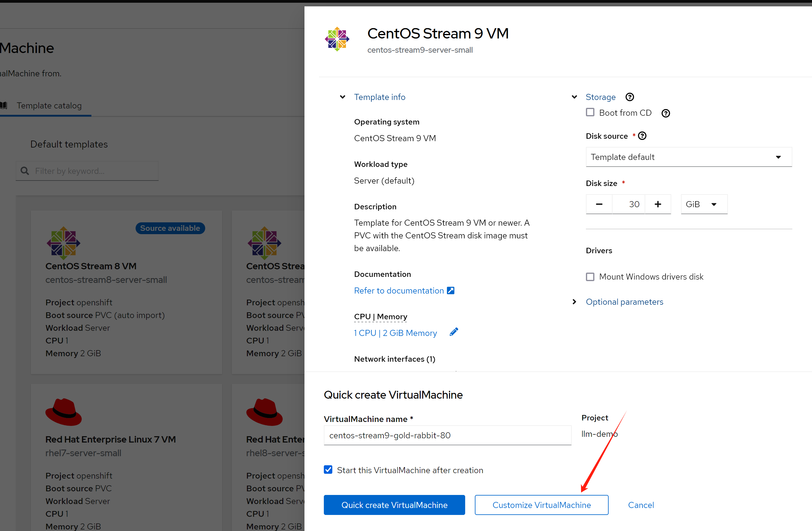
Task: Switch to the Template catalog tab
Action: [49, 105]
